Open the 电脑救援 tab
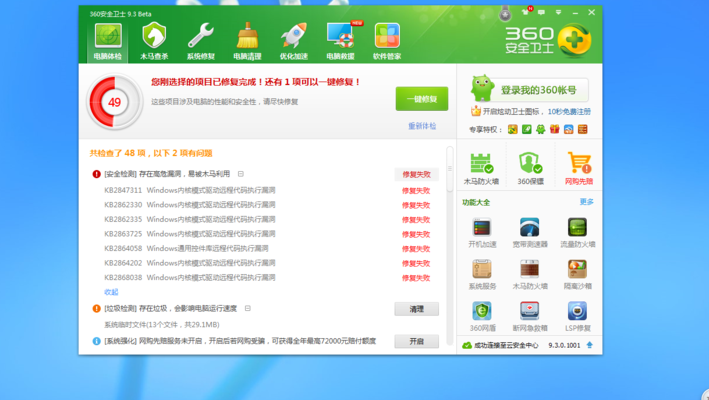Image resolution: width=709 pixels, height=400 pixels. [x=340, y=42]
